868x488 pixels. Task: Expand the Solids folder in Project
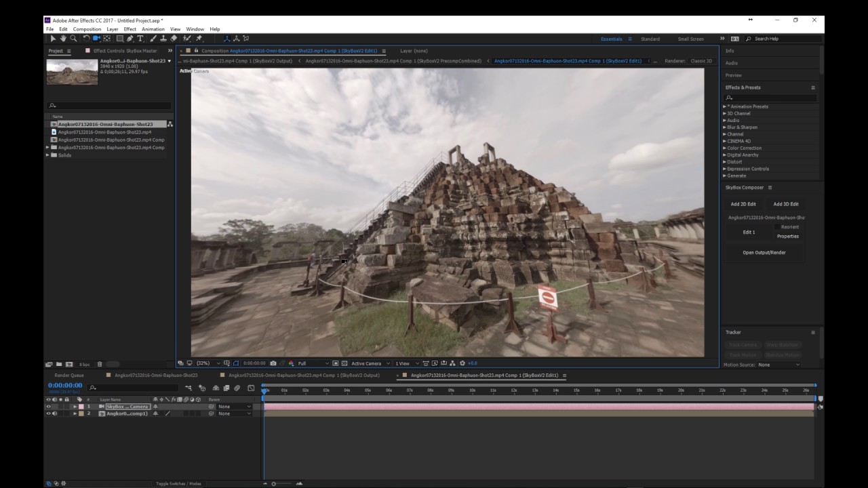pyautogui.click(x=47, y=155)
